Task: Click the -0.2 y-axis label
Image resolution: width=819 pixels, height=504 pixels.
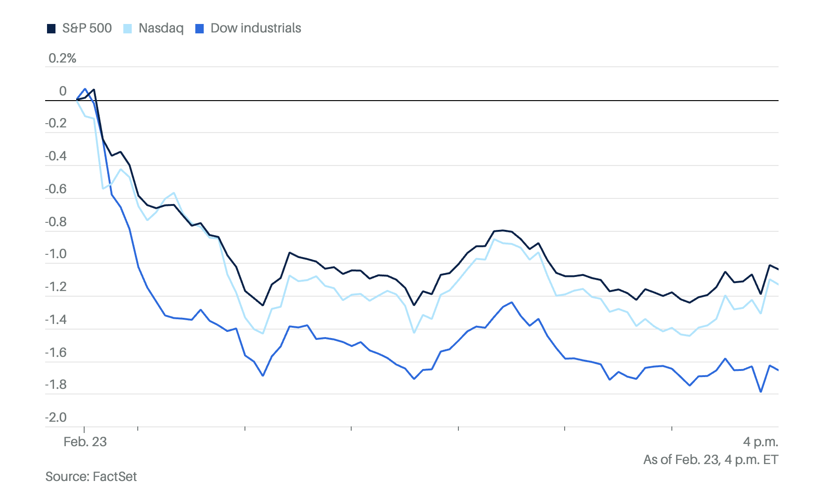Action: (56, 124)
